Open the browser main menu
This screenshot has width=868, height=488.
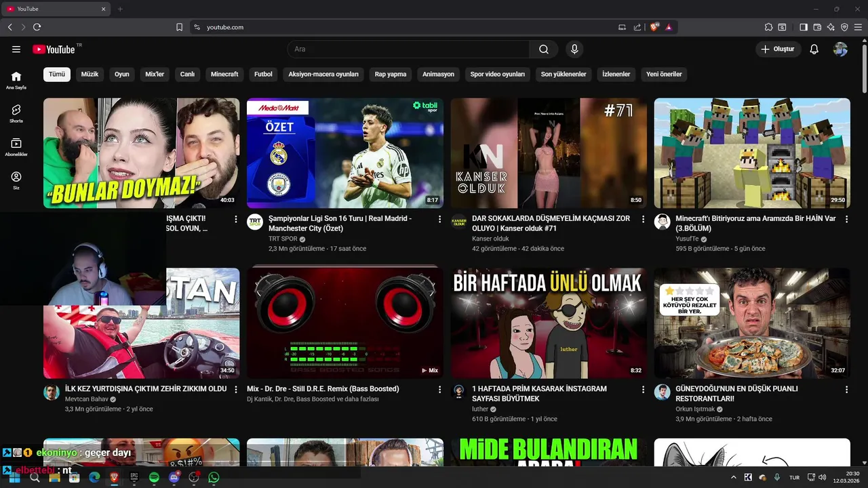coord(858,27)
